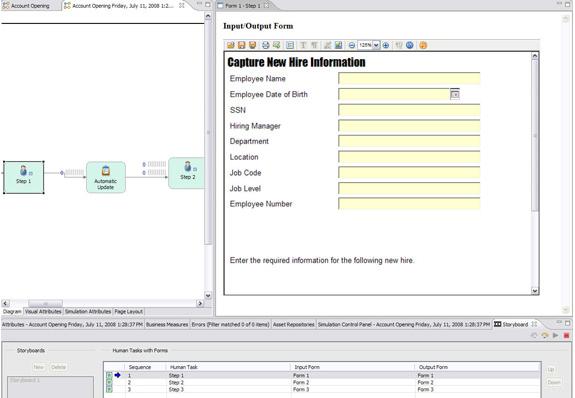The width and height of the screenshot is (575, 398).
Task: Select the Step 3 row in task table
Action: 323,389
